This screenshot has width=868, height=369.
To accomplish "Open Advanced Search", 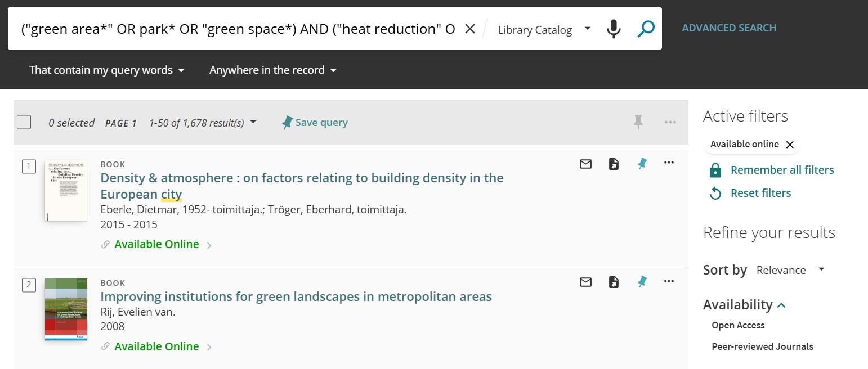I will pos(729,27).
